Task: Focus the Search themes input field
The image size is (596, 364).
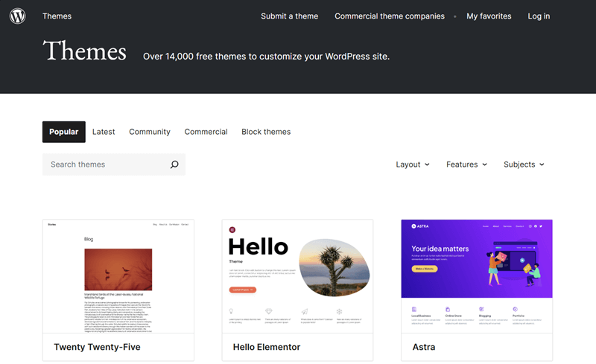Action: pos(114,165)
